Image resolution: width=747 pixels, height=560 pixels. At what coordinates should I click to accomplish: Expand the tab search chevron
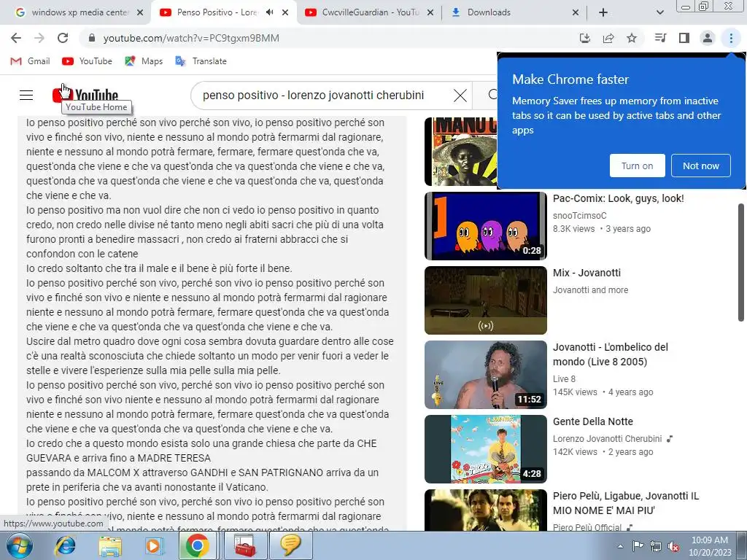point(659,12)
